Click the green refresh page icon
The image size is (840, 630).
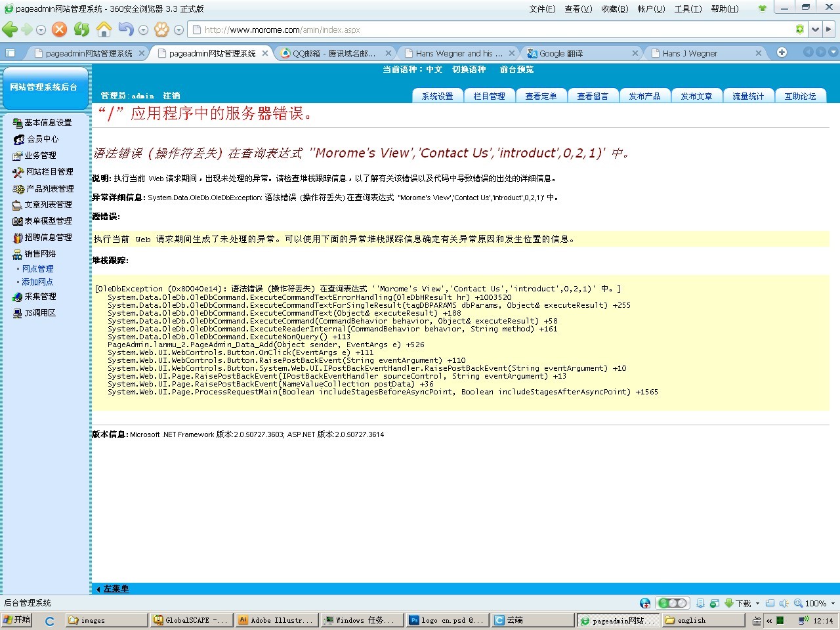[81, 30]
